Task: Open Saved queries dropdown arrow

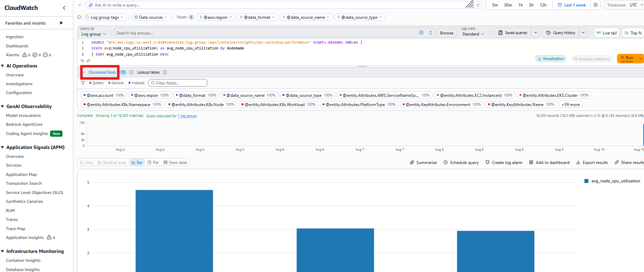Action: pyautogui.click(x=536, y=33)
